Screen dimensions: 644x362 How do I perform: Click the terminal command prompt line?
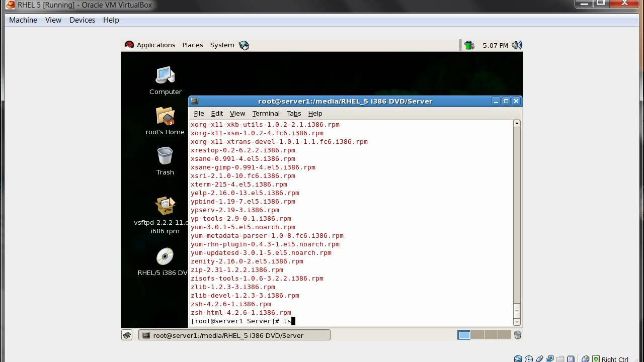pyautogui.click(x=243, y=321)
